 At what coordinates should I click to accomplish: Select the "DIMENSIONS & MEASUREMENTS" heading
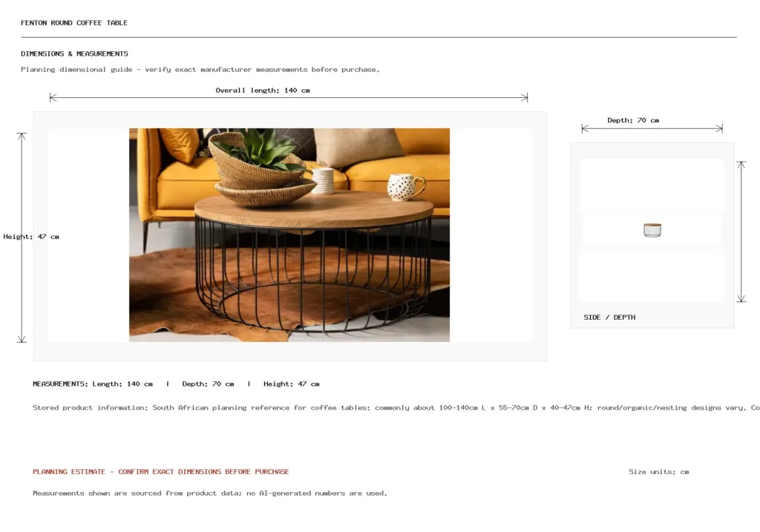click(x=75, y=53)
